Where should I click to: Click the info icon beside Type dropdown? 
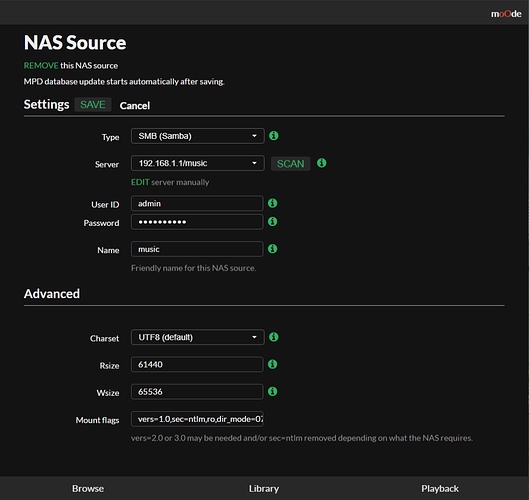(x=274, y=136)
